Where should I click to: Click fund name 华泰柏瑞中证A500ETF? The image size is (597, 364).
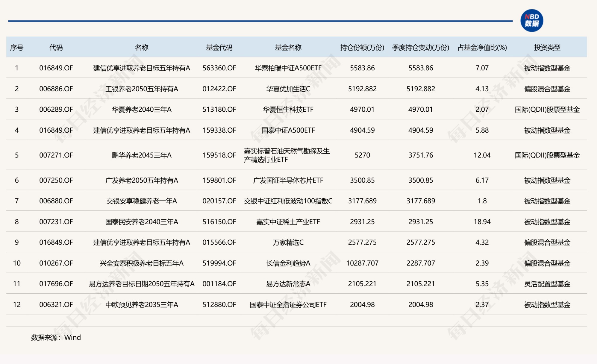coord(288,68)
